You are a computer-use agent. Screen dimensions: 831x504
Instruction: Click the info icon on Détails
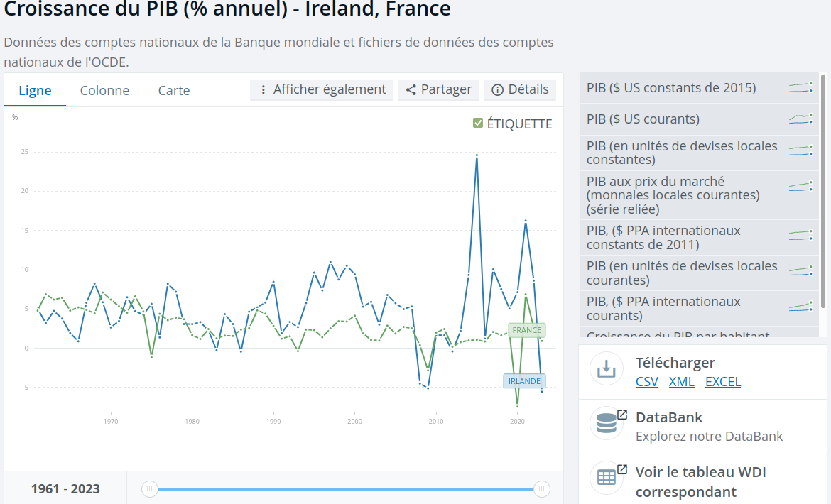click(x=497, y=89)
